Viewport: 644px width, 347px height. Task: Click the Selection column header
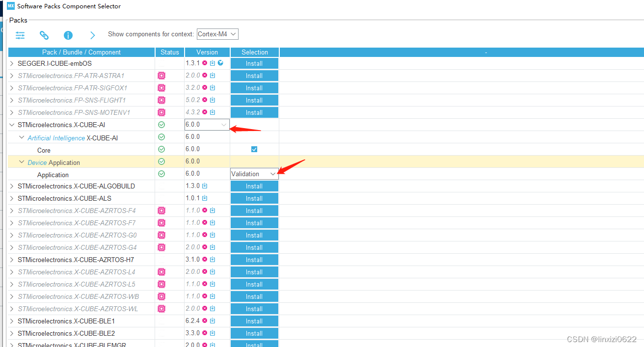pyautogui.click(x=255, y=52)
